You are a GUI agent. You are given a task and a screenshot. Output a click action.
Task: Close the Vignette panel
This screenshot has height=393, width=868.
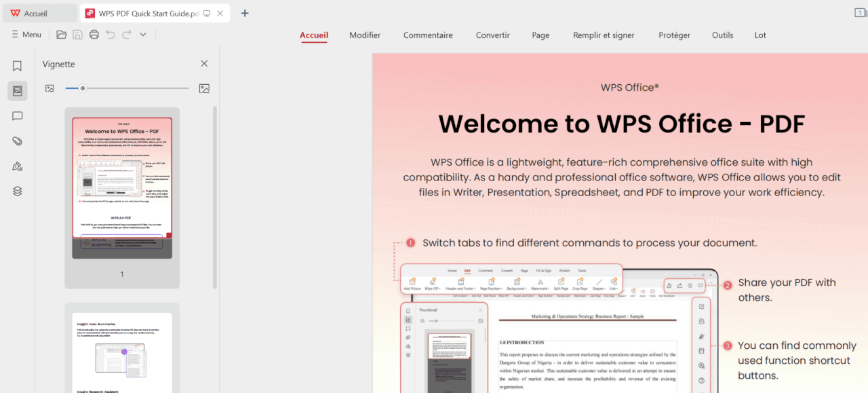coord(204,64)
